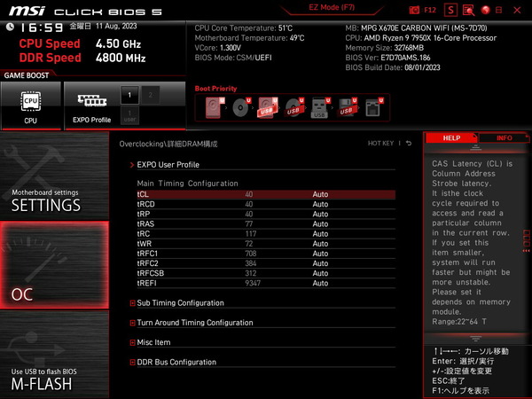Click the Main Timing Configuration heading

(187, 184)
